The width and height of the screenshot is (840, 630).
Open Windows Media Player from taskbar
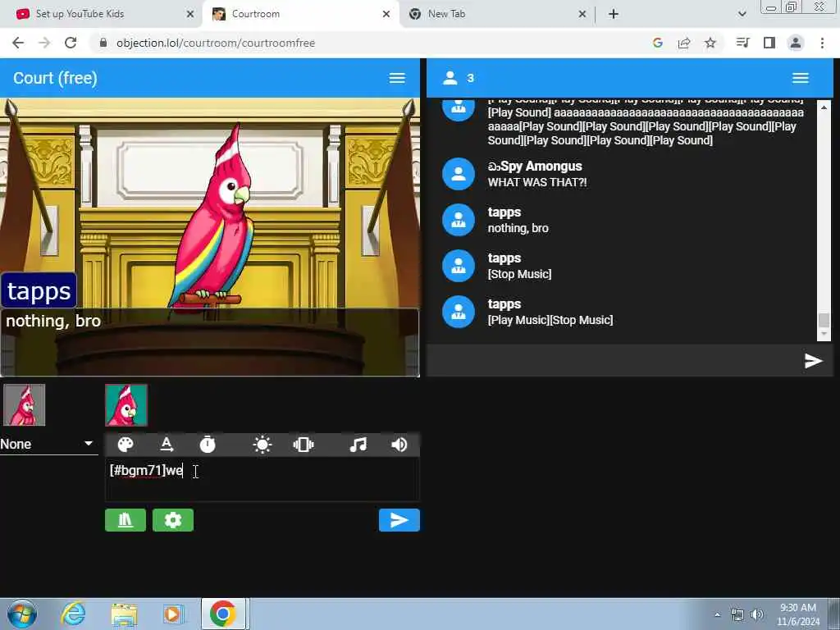173,614
